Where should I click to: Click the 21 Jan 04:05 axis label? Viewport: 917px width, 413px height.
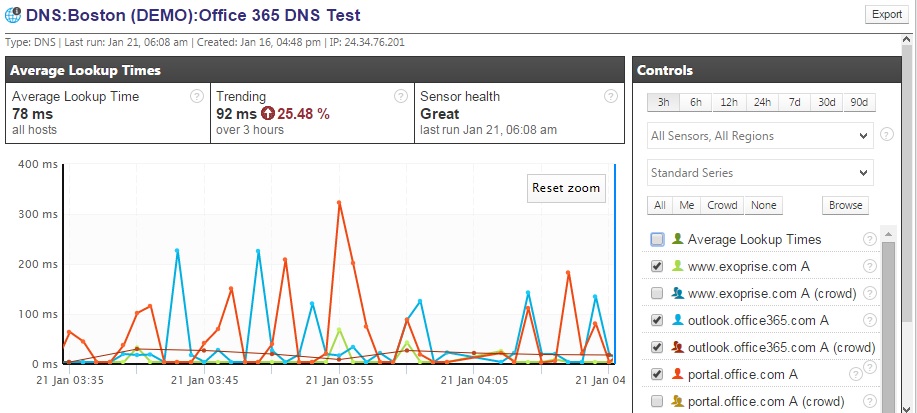(x=474, y=380)
